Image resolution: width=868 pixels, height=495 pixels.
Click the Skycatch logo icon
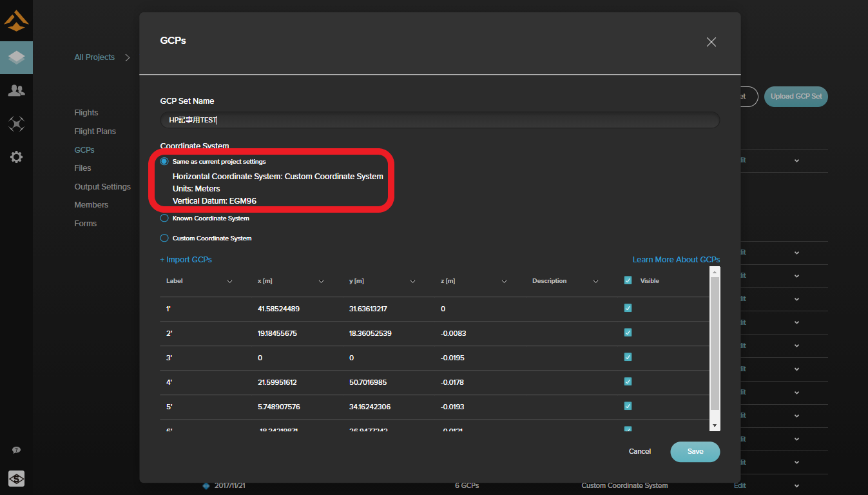[x=16, y=21]
